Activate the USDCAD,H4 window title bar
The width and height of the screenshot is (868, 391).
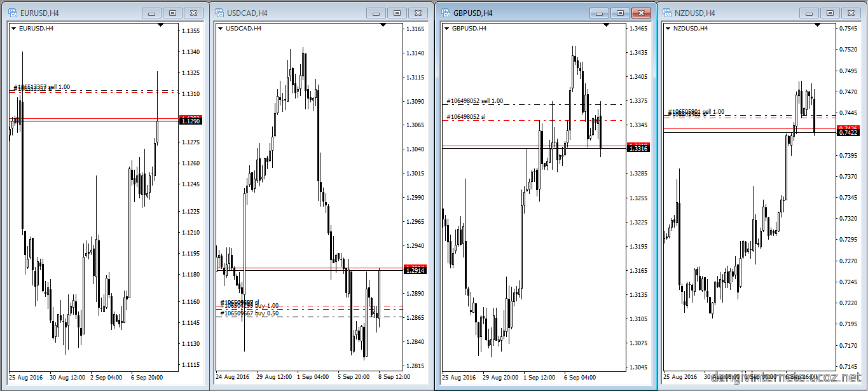pos(305,13)
